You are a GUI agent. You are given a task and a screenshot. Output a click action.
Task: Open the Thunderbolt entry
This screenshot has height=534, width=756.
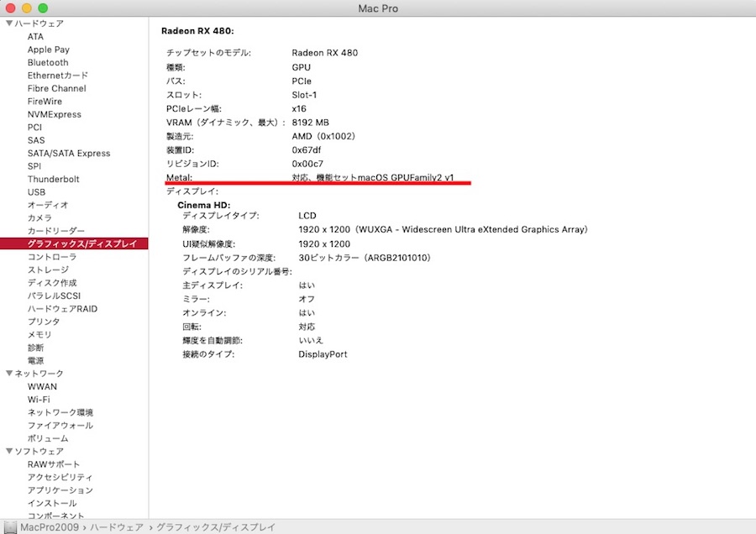click(x=53, y=180)
